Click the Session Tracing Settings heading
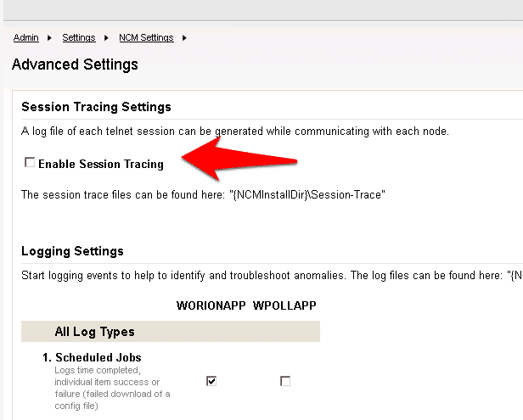 (96, 107)
